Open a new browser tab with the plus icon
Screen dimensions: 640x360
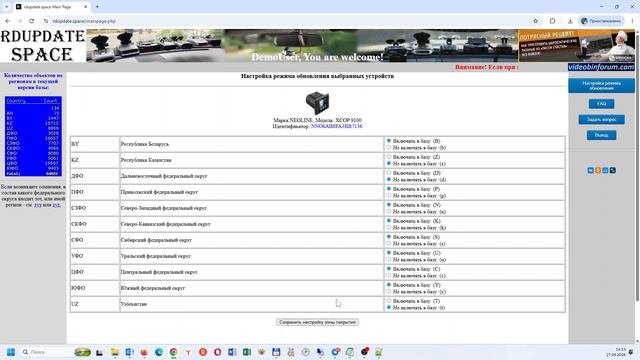(97, 7)
